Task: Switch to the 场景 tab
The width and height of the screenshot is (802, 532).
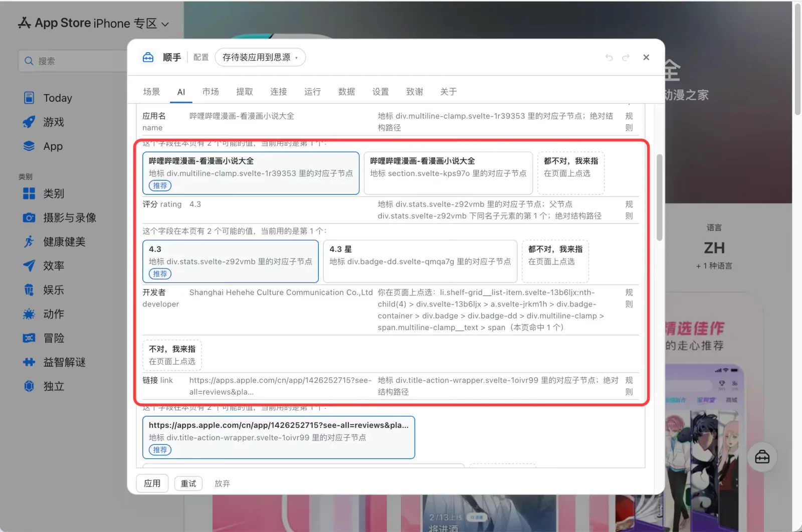Action: pyautogui.click(x=151, y=92)
